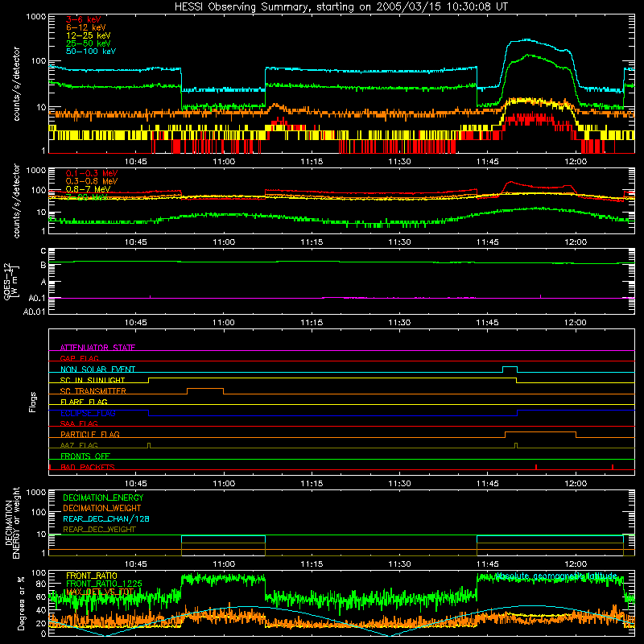Viewport: 644px width, 644px height.
Task: Click the Degrees or % axis label
Action: (21, 603)
